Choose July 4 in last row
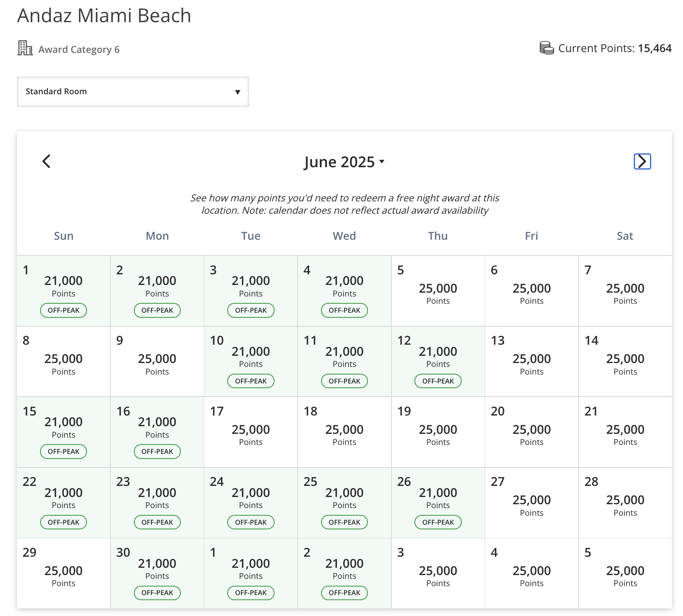Viewport: 683px width, 616px height. [532, 573]
